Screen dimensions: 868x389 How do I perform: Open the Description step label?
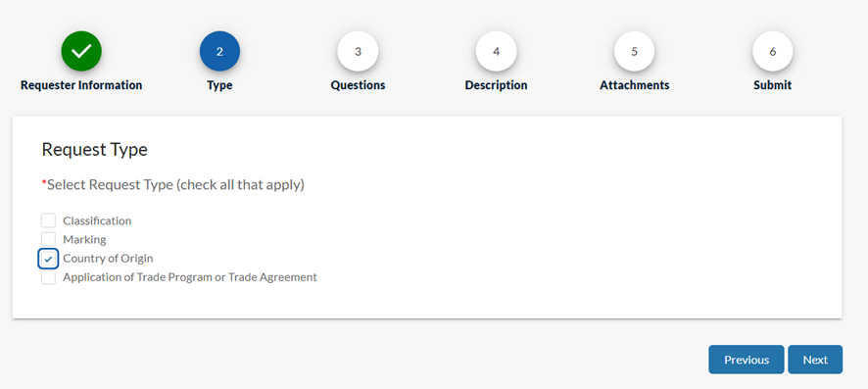tap(496, 86)
